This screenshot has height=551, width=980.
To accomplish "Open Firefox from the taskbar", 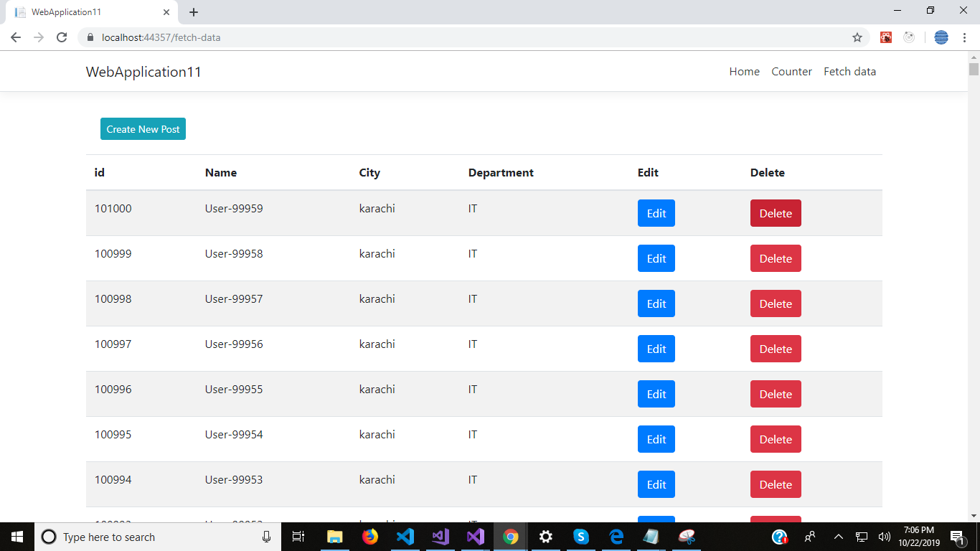I will click(370, 537).
